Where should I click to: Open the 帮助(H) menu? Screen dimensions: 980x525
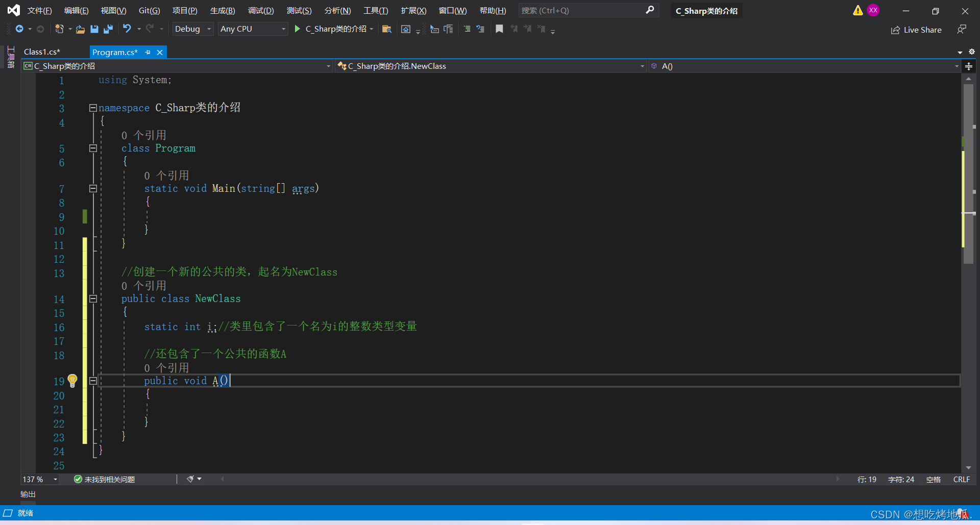click(493, 11)
